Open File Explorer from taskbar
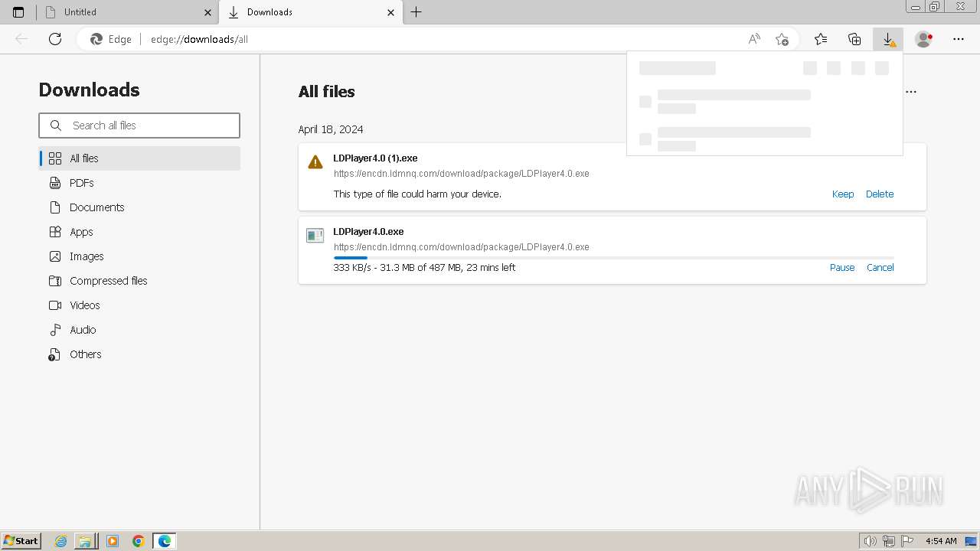The width and height of the screenshot is (980, 551). 85,541
